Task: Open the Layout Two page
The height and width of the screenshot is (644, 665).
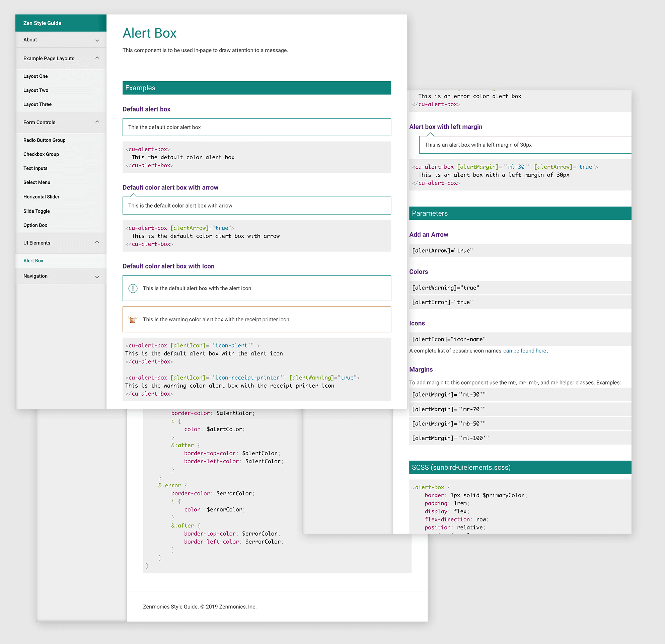Action: pos(35,90)
